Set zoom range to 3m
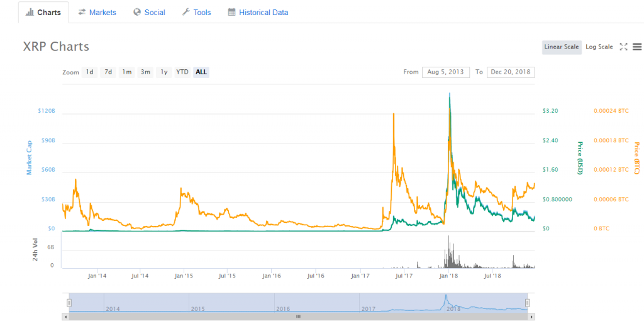The image size is (644, 321). [x=145, y=72]
